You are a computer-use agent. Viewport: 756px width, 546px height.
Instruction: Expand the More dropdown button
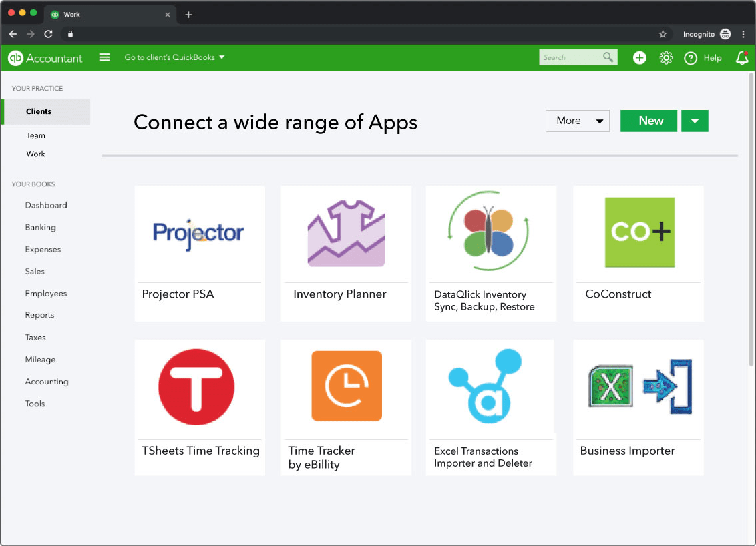[578, 121]
